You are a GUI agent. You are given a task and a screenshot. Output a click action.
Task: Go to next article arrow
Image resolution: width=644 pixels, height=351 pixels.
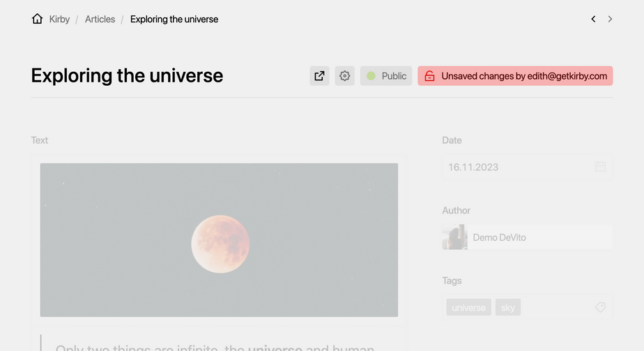coord(610,19)
